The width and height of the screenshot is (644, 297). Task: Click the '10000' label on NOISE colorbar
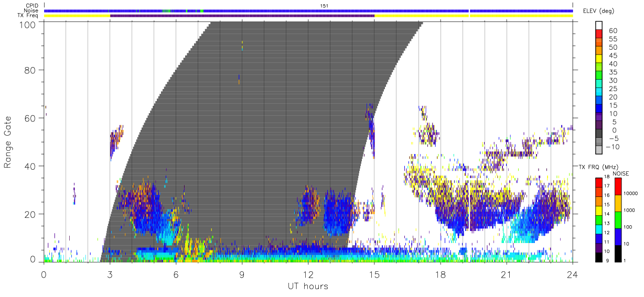click(632, 193)
